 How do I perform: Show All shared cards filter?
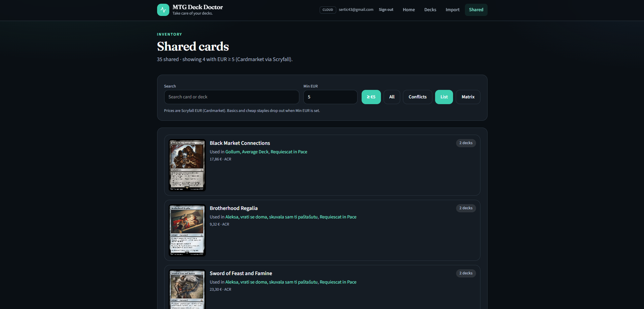pyautogui.click(x=392, y=97)
